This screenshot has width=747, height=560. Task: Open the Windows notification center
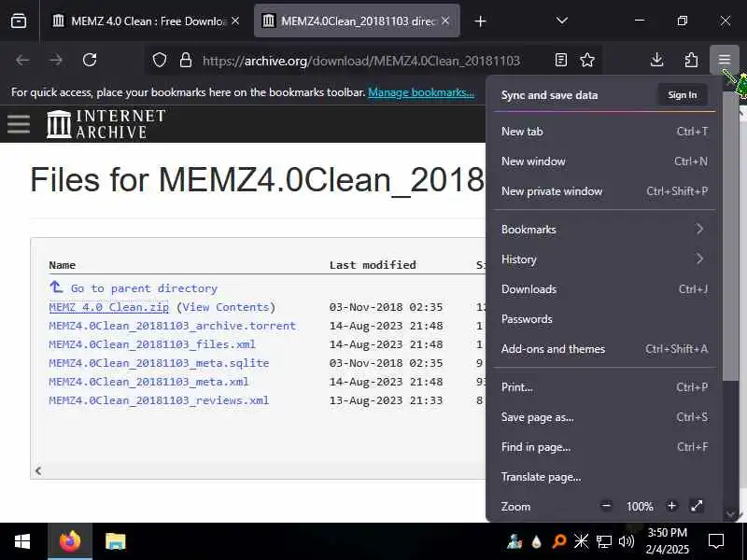tap(716, 541)
